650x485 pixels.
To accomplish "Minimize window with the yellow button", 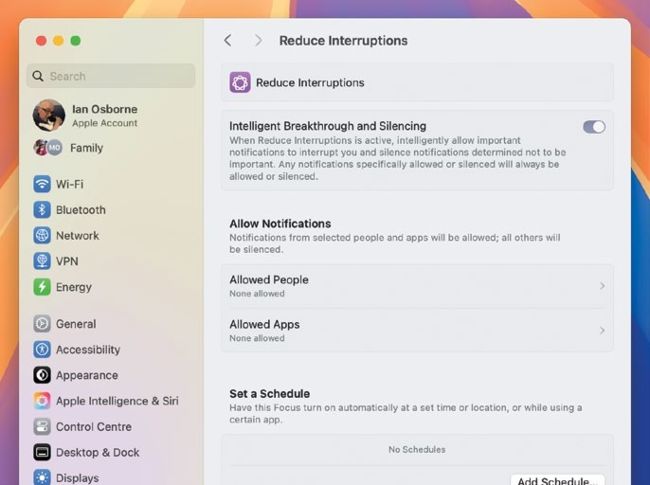I will coord(58,41).
